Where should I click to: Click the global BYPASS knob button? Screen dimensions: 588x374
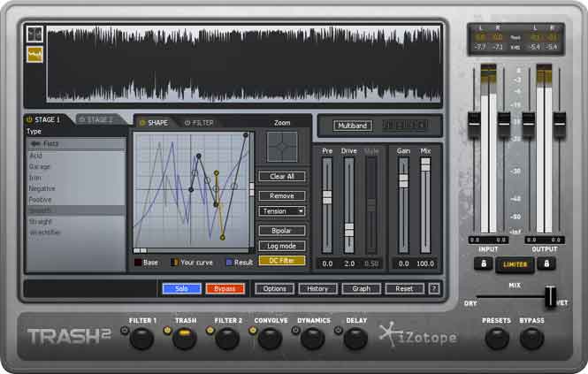(531, 339)
